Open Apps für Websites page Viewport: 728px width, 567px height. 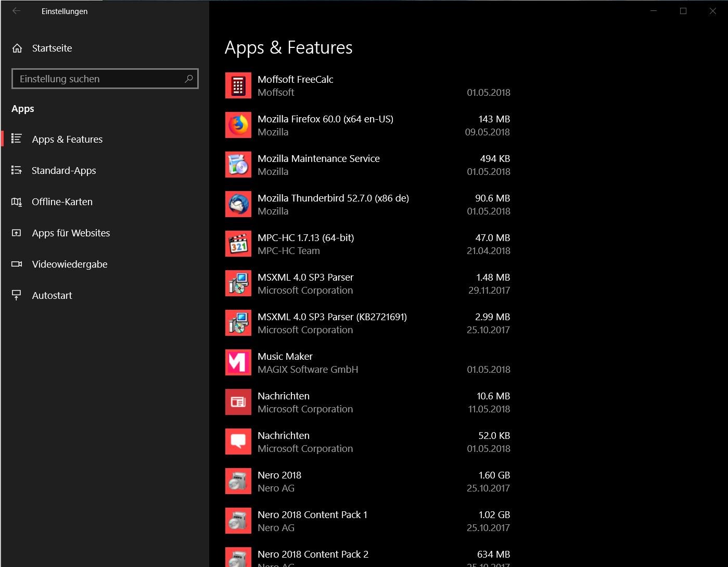click(x=71, y=233)
